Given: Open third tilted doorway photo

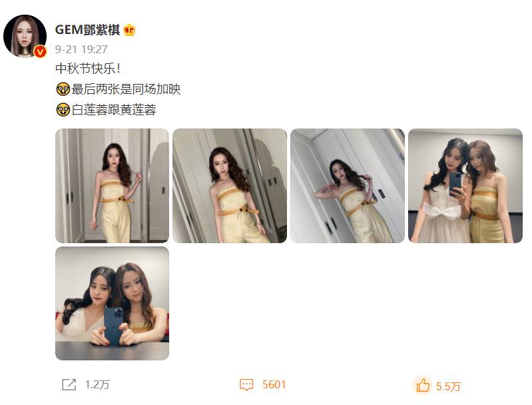Looking at the screenshot, I should click(348, 186).
